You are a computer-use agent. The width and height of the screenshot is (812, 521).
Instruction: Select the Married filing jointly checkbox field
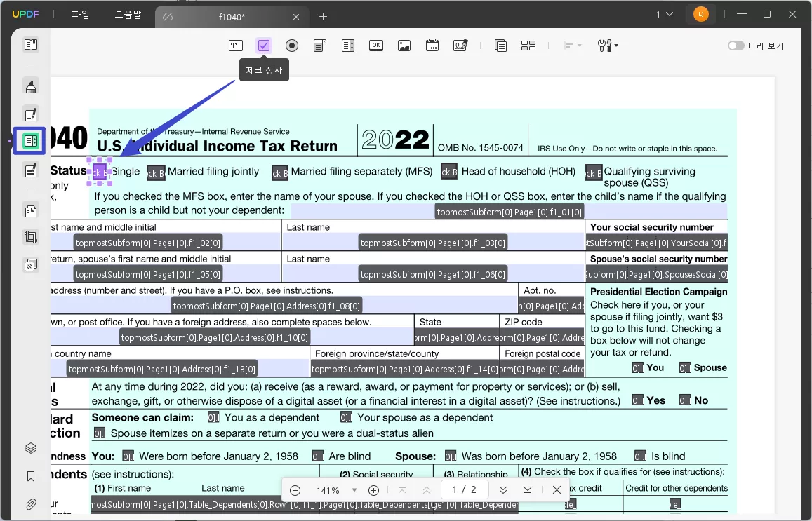coord(156,172)
